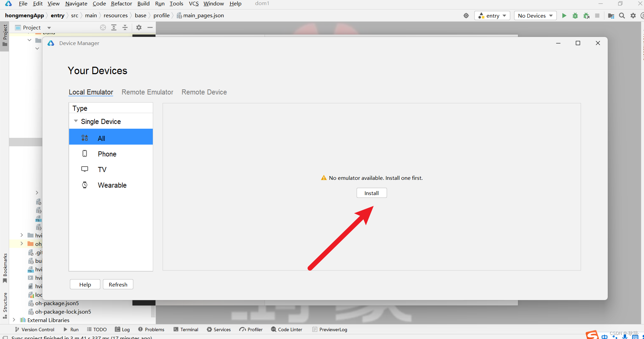Screen dimensions: 644x339
Task: Switch to the Remote Device tab
Action: point(204,92)
